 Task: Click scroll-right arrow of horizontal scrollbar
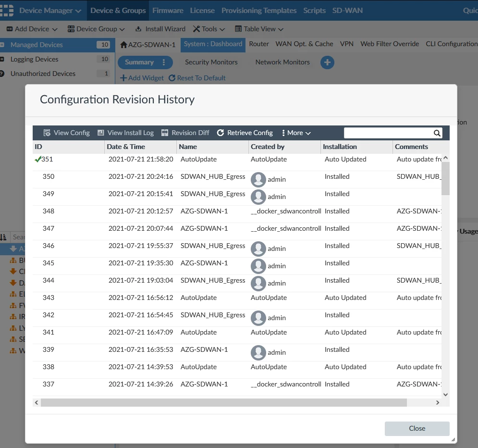[x=438, y=402]
